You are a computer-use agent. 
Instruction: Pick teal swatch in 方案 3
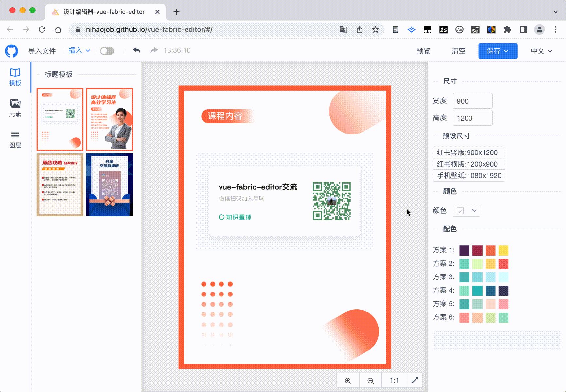click(464, 277)
